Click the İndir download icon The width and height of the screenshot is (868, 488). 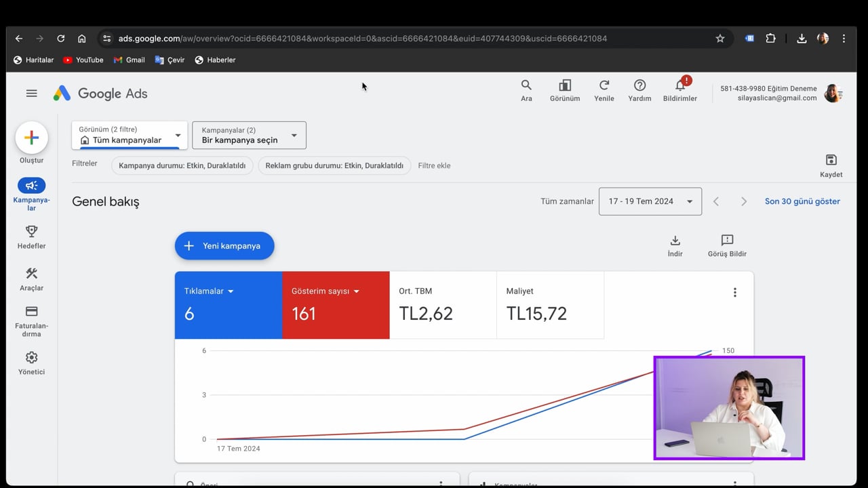click(x=675, y=246)
